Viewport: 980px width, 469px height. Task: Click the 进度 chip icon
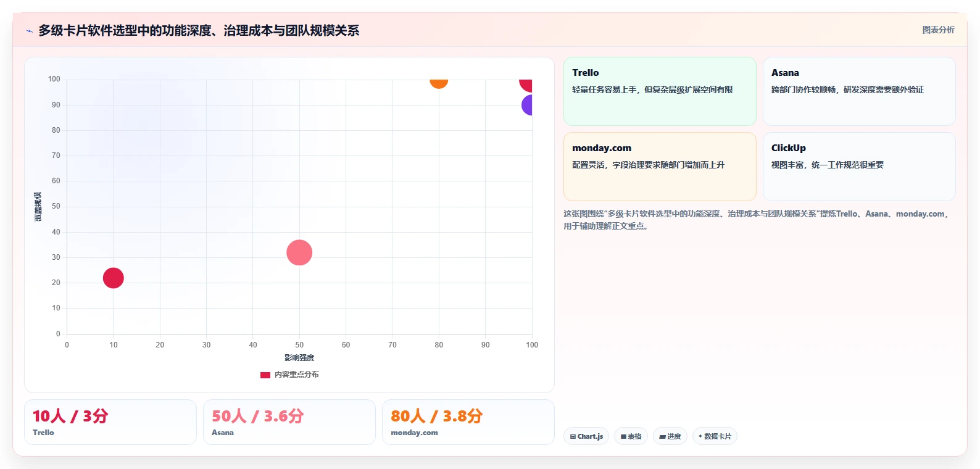(x=662, y=436)
